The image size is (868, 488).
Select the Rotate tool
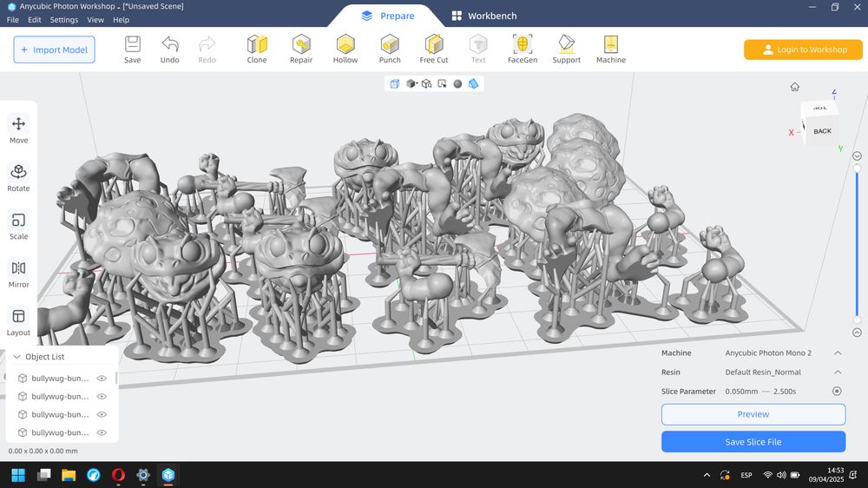tap(18, 177)
